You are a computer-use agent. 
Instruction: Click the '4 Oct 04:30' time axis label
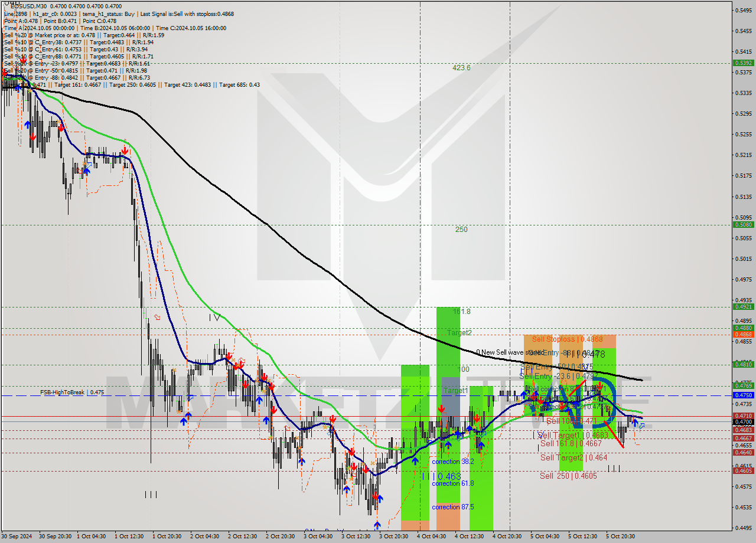click(x=432, y=537)
